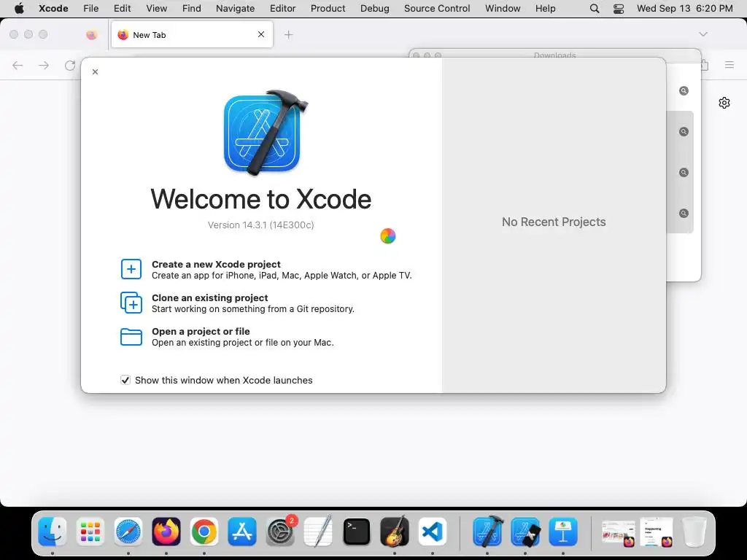The image size is (747, 560).
Task: Open the Source Control menu
Action: click(437, 9)
